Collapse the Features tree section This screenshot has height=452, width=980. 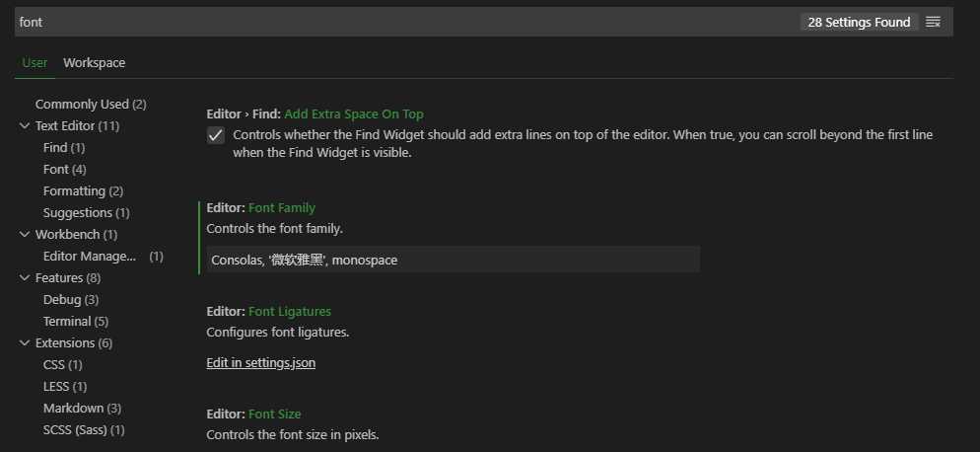(25, 277)
